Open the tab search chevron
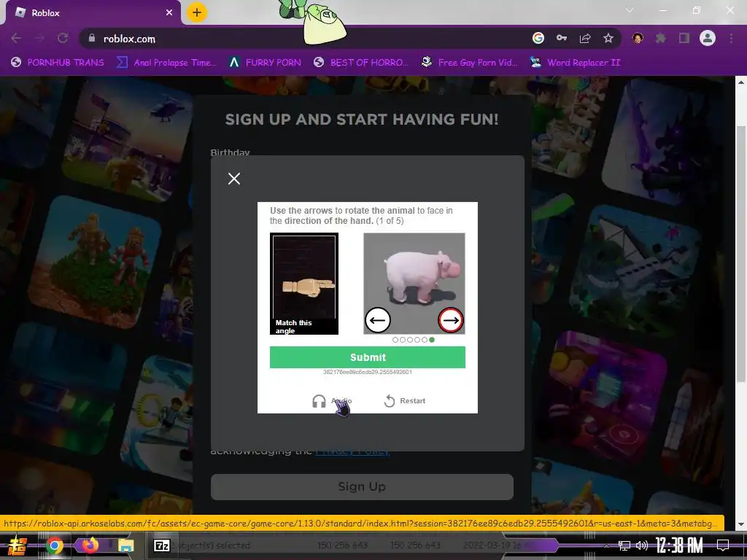This screenshot has height=560, width=747. (x=630, y=10)
